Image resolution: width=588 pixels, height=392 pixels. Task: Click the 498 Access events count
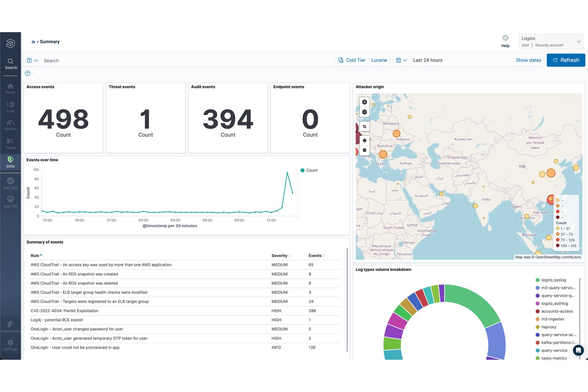pyautogui.click(x=63, y=119)
